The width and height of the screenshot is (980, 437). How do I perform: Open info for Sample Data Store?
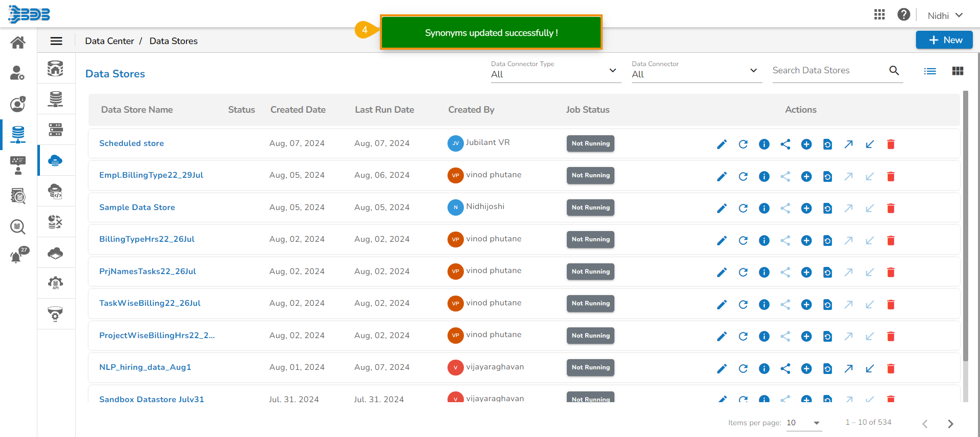pyautogui.click(x=764, y=209)
